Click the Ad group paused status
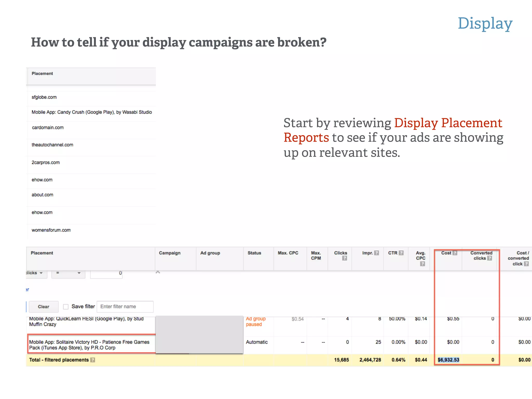The height and width of the screenshot is (399, 532). [256, 322]
